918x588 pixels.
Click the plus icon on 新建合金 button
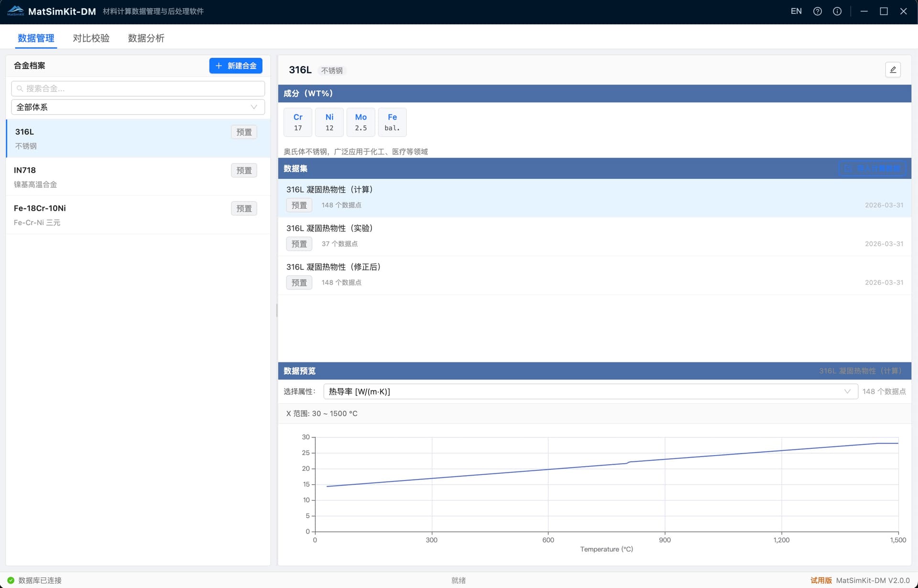tap(219, 65)
